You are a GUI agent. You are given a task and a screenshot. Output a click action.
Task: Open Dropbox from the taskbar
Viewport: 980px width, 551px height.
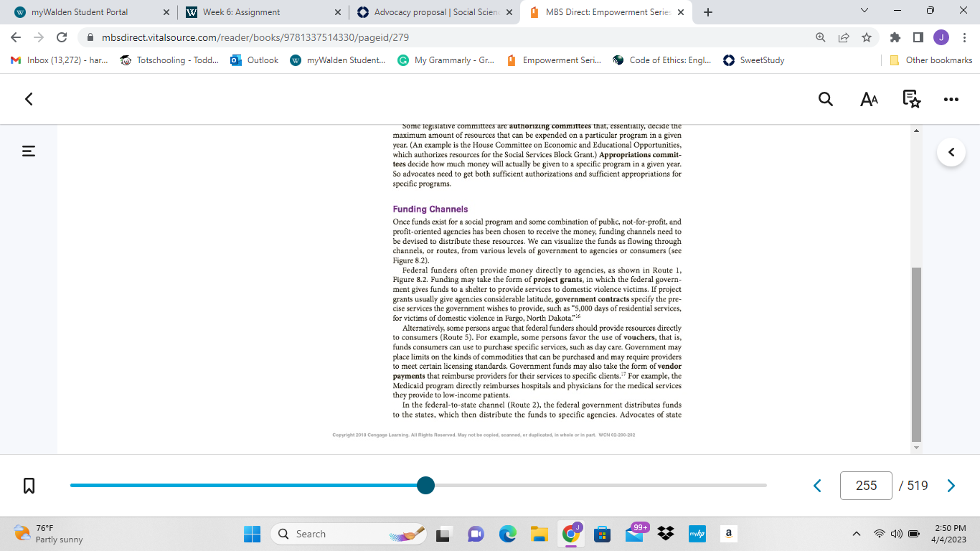coord(666,534)
